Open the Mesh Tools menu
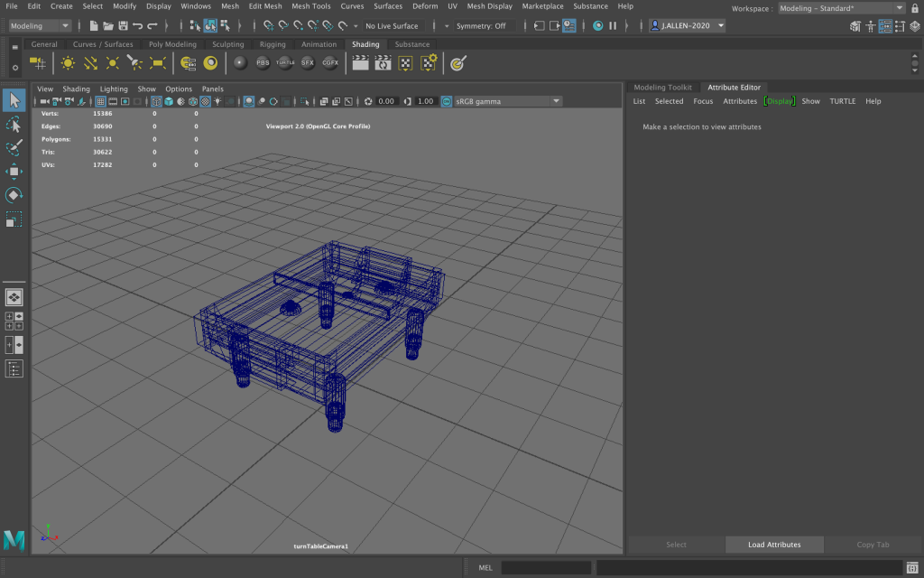Viewport: 924px width, 578px height. (310, 6)
